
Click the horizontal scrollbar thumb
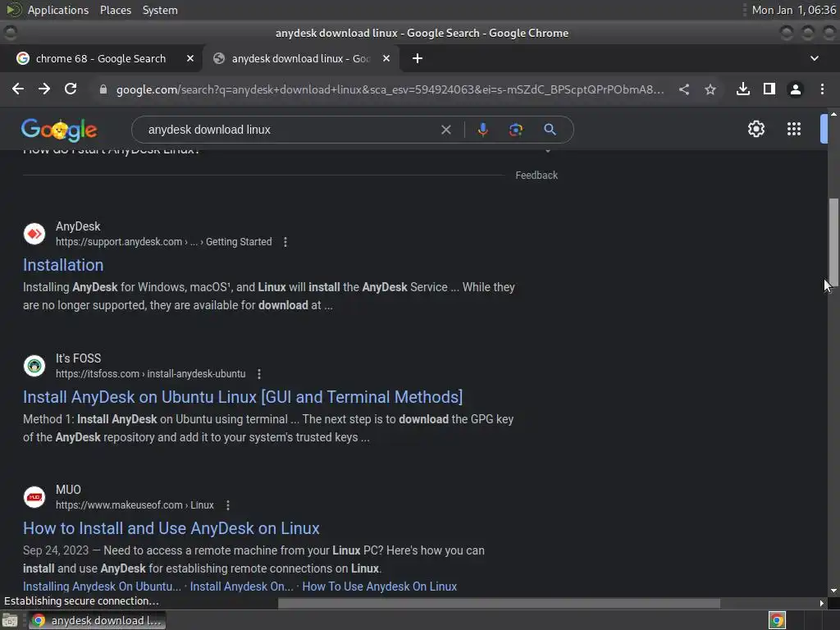pyautogui.click(x=499, y=603)
